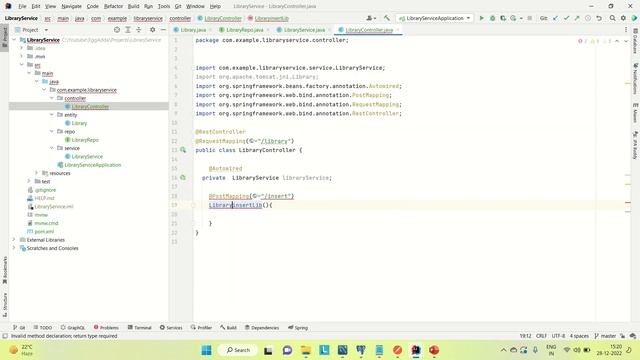Collapse all icon in Project panel

pyautogui.click(x=139, y=30)
